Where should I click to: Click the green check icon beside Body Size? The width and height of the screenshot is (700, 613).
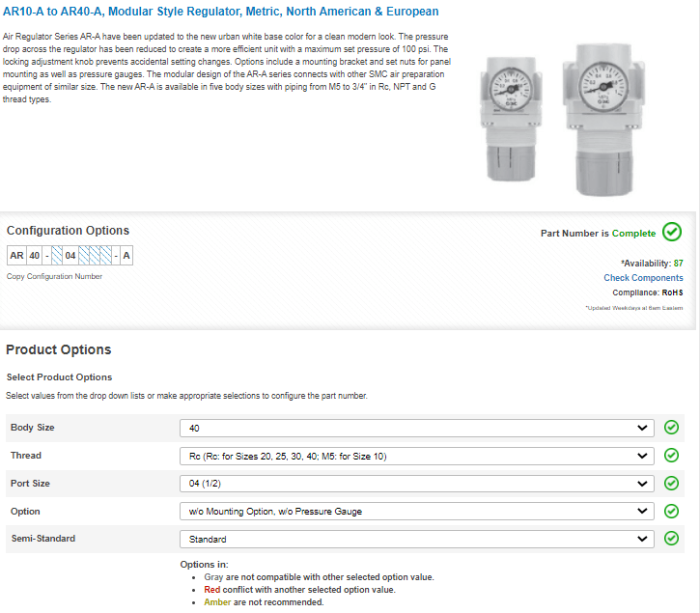pos(672,428)
